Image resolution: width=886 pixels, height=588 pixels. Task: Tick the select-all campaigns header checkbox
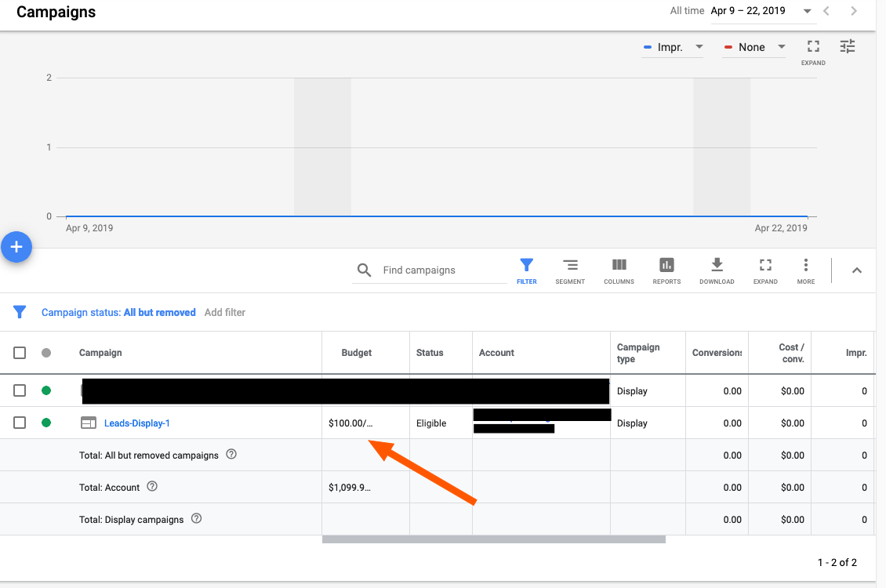pyautogui.click(x=20, y=353)
